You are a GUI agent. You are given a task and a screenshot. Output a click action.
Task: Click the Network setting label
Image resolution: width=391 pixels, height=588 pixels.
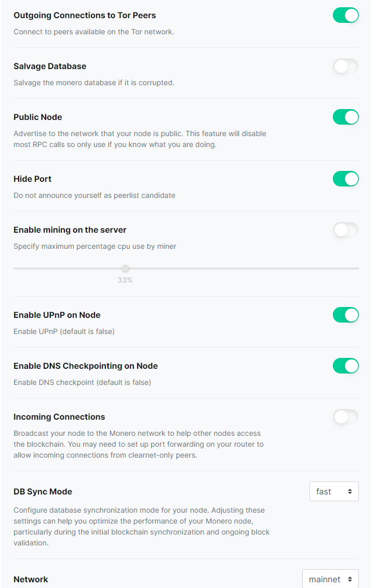[31, 579]
